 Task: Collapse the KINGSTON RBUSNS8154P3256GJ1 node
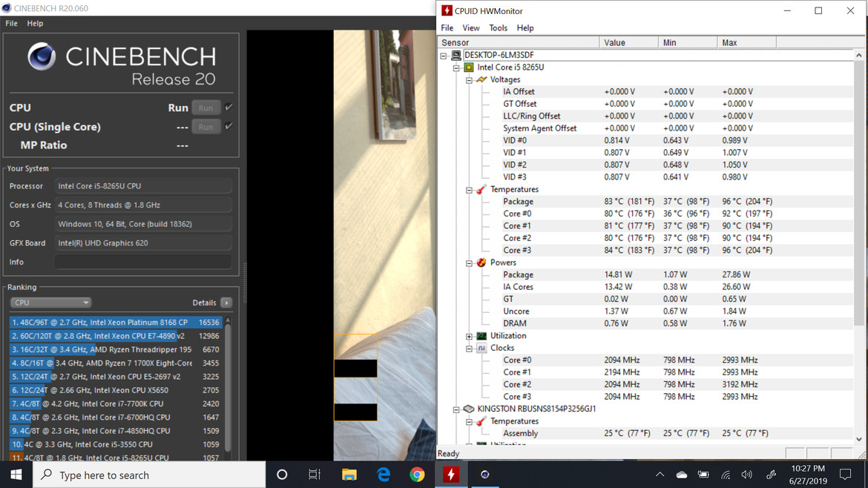(x=456, y=409)
